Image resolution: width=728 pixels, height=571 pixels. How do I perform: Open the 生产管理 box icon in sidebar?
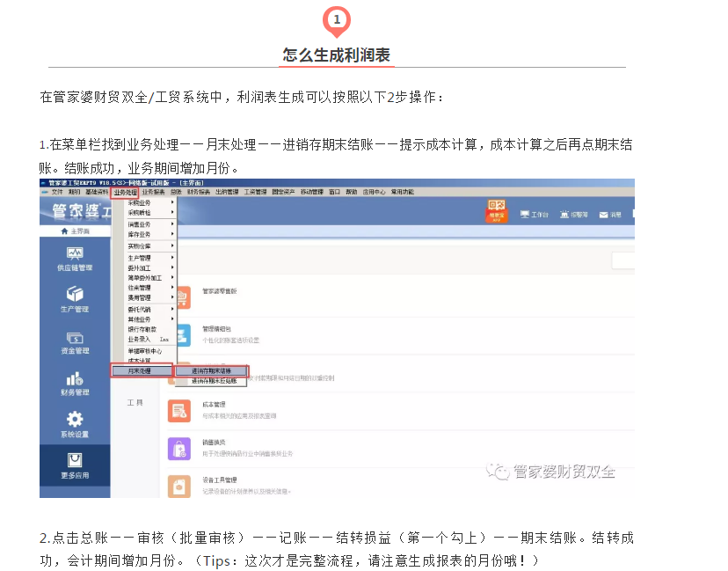[x=75, y=294]
